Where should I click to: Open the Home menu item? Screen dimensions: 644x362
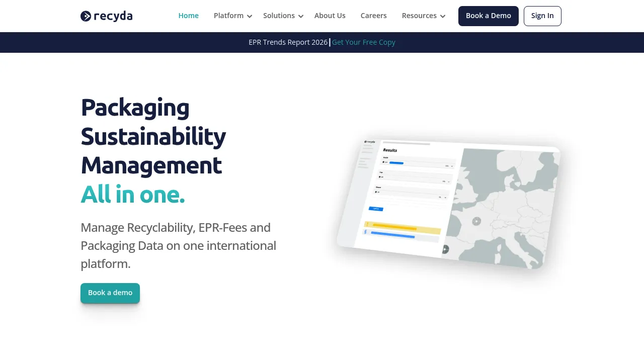click(189, 16)
